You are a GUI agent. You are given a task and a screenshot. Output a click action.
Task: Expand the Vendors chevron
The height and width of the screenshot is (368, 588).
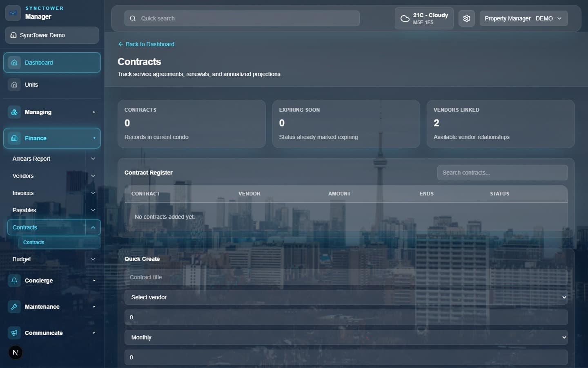point(93,176)
